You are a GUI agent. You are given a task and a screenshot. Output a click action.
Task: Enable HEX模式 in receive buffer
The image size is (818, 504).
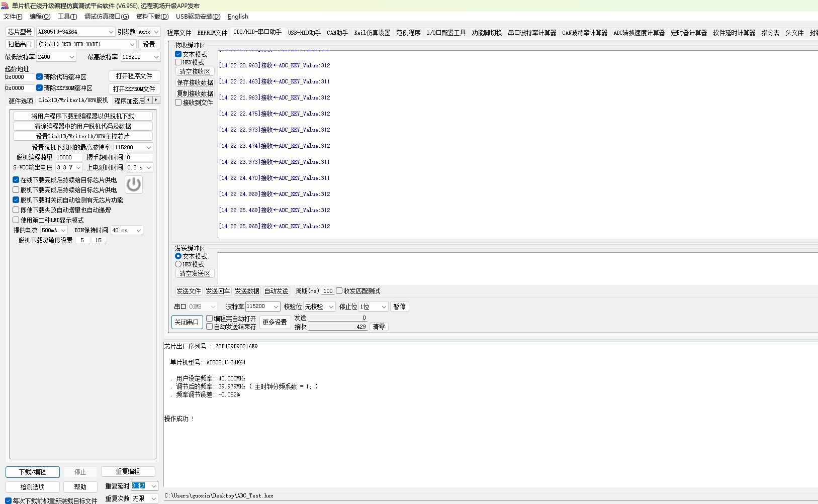click(x=178, y=62)
